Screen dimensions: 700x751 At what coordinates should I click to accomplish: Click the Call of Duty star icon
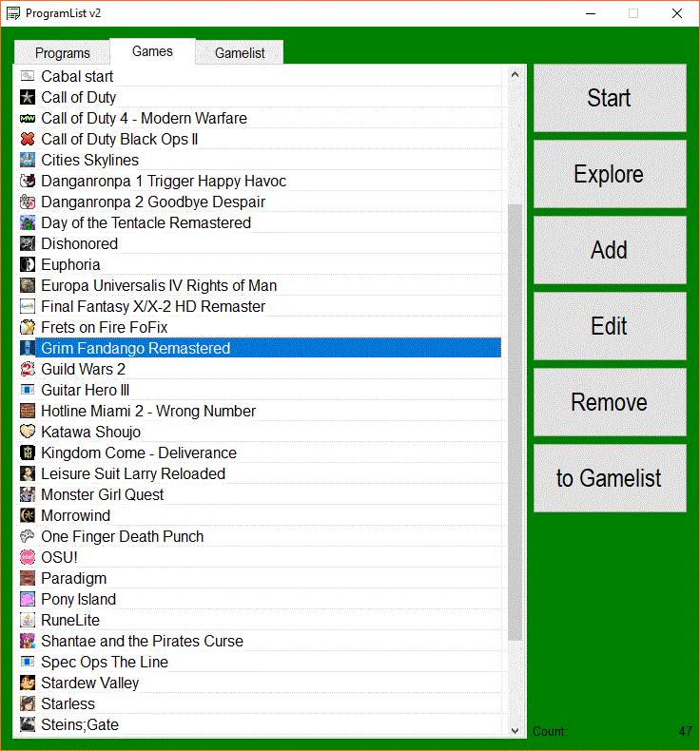tap(28, 97)
